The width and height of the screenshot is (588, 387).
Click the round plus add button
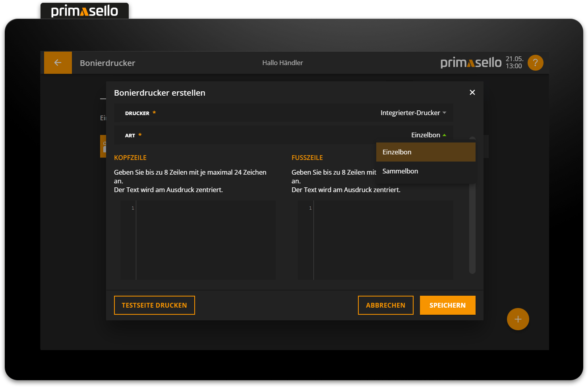518,319
